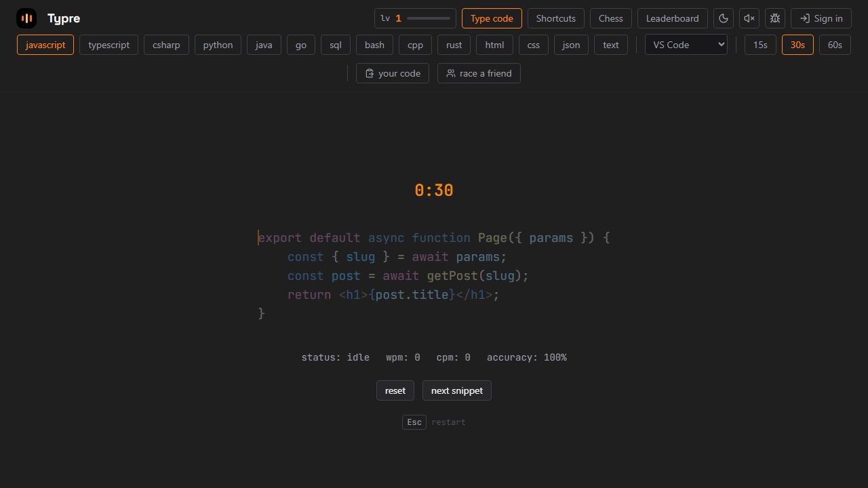The image size is (868, 488).
Task: Open the bug report icon
Action: pyautogui.click(x=775, y=18)
